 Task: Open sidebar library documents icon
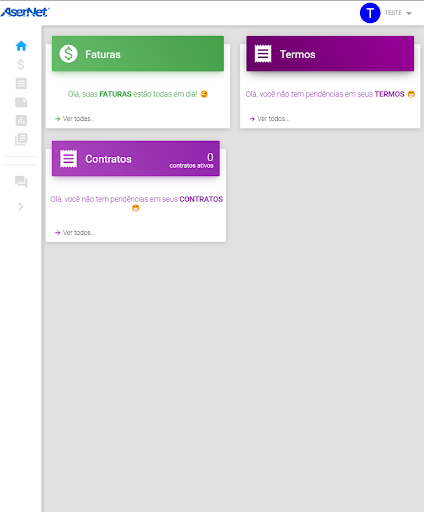21,139
